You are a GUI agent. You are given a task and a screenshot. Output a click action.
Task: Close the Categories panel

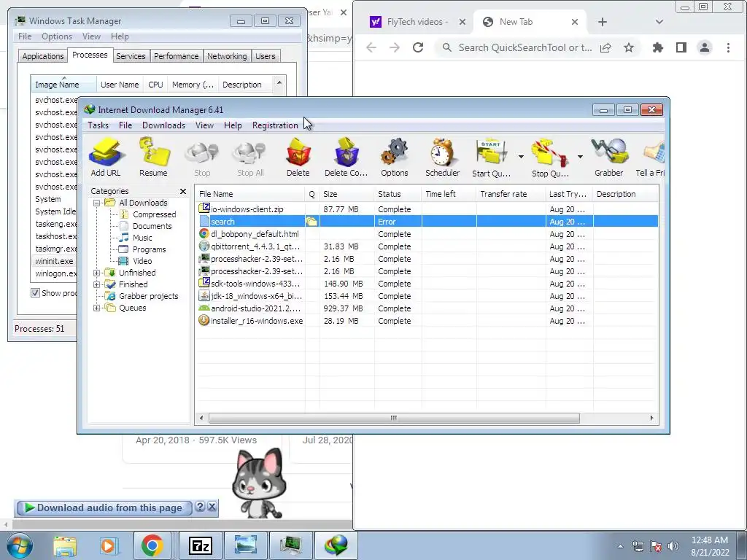pos(183,191)
